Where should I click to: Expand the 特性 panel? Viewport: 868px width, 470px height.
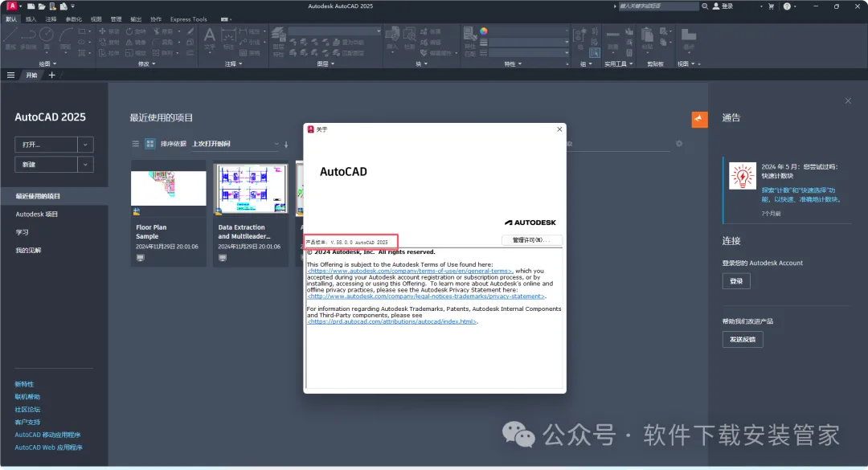pyautogui.click(x=513, y=63)
